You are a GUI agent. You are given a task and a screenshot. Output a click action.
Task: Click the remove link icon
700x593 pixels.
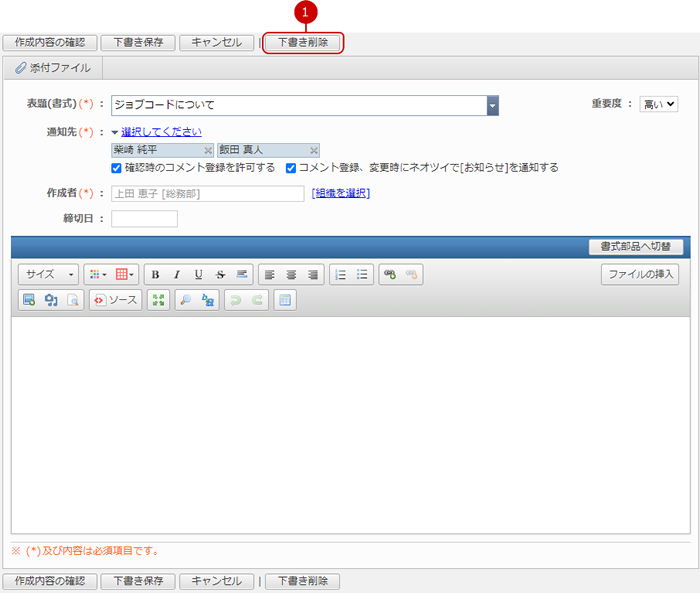pyautogui.click(x=412, y=275)
